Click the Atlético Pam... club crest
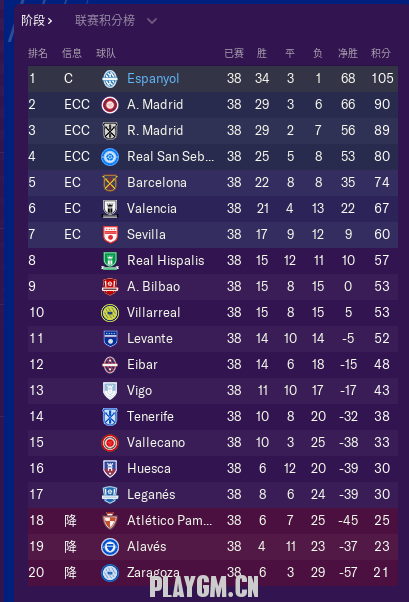This screenshot has width=409, height=602. (110, 521)
